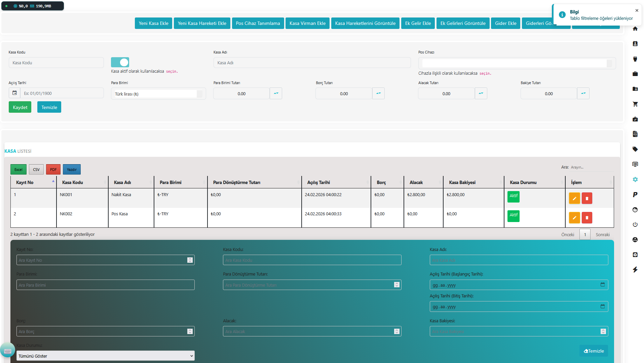Screen dimensions: 644x363
Task: Open the calendar icon beside Açılış Tarihi
Action: pos(14,93)
